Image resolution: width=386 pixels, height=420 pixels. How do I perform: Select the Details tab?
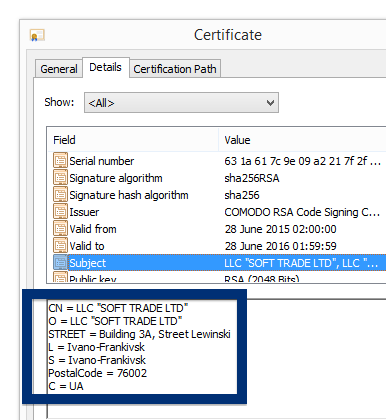pos(105,67)
